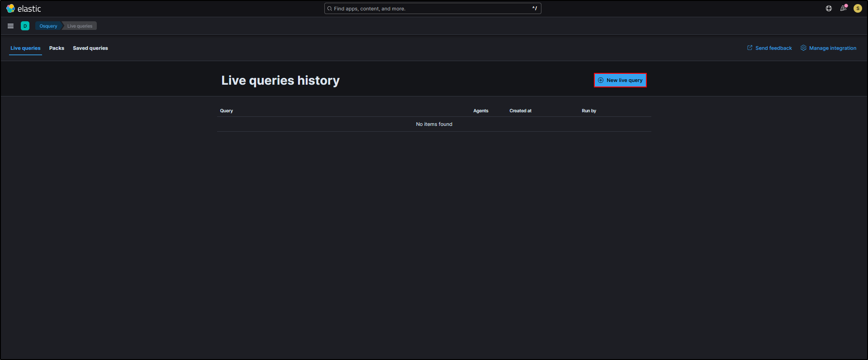Screen dimensions: 868x360
Task: Click the gear icon beside Manage integration
Action: pos(803,48)
